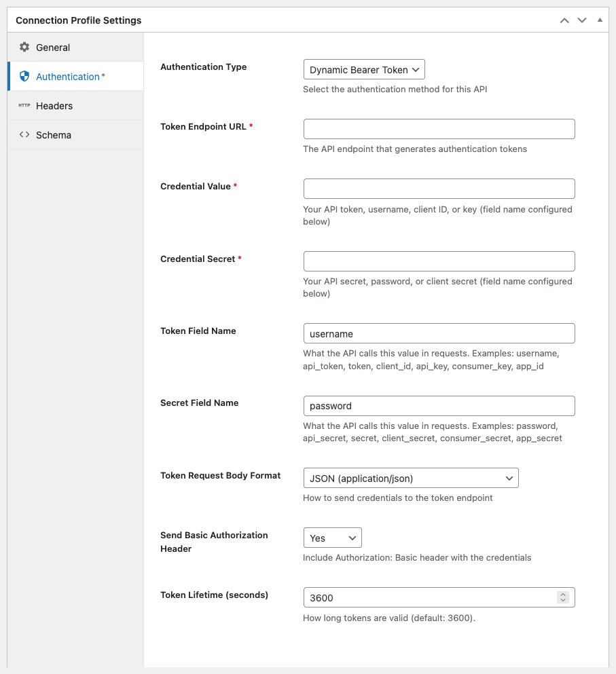
Task: Click 'How long tokens are valid' description
Action: 389,618
